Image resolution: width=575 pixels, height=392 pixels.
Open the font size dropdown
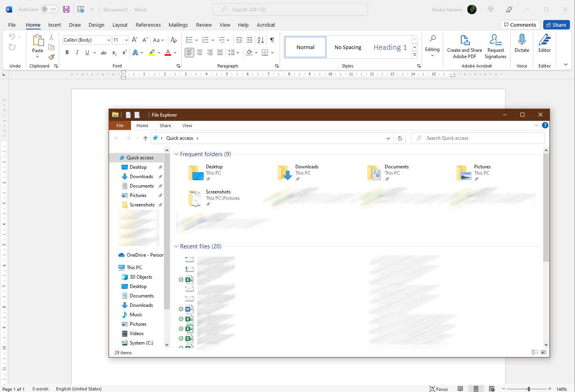coord(126,40)
